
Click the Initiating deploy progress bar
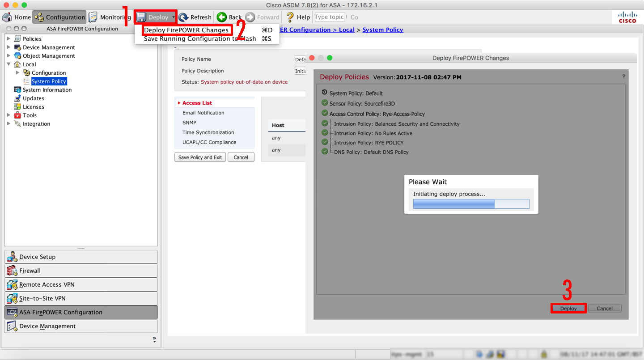(471, 204)
